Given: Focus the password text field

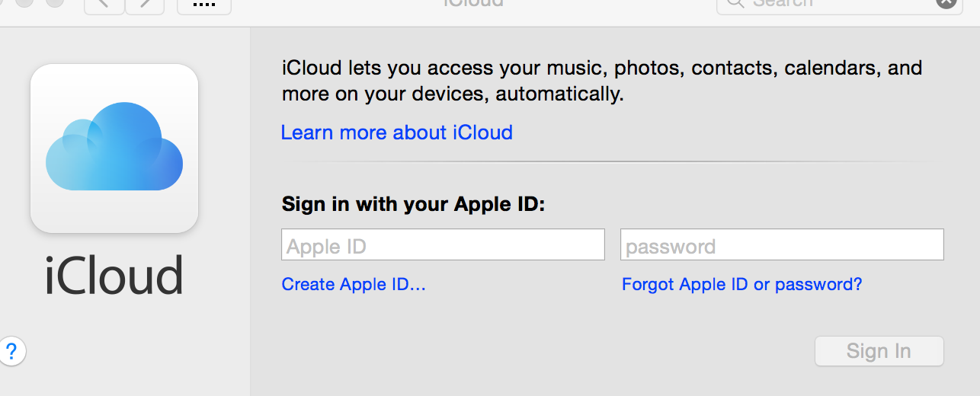Looking at the screenshot, I should pos(782,245).
